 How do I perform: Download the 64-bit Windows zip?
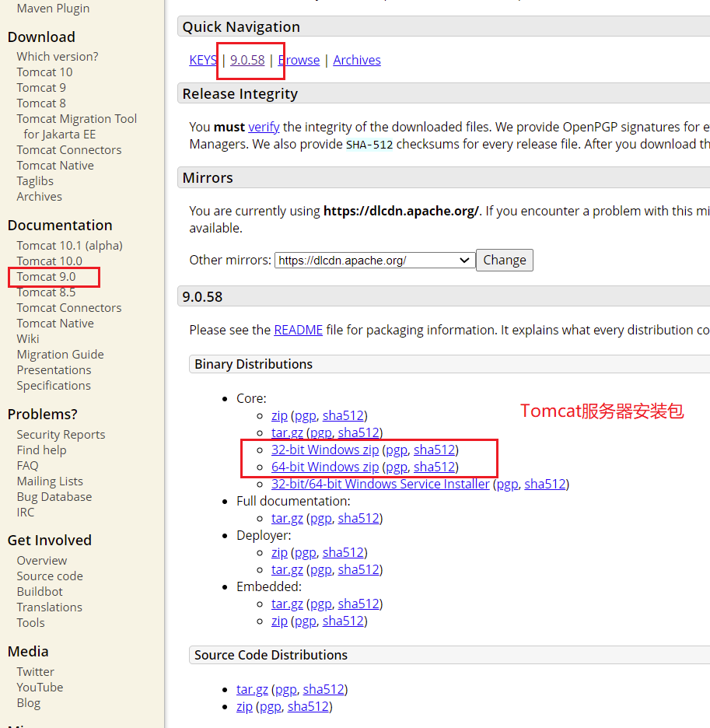(325, 467)
